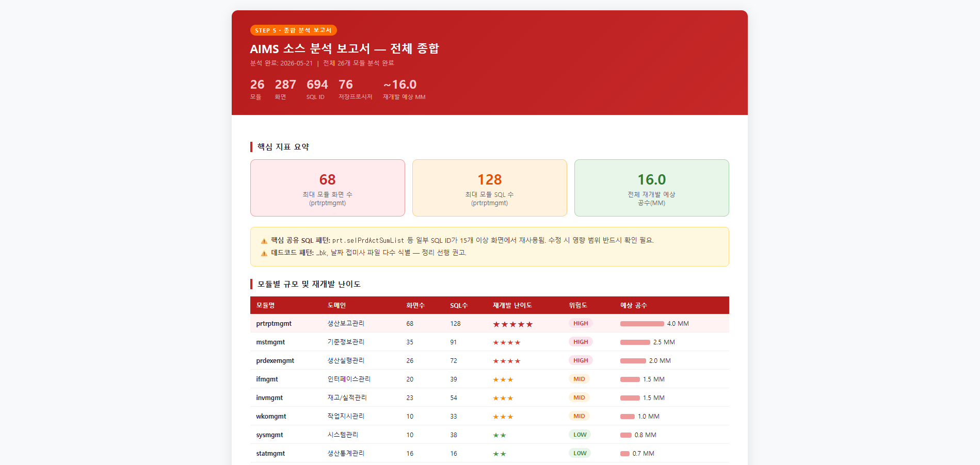
Task: Click the five-star rating in prtrptmgmt row
Action: coord(512,324)
